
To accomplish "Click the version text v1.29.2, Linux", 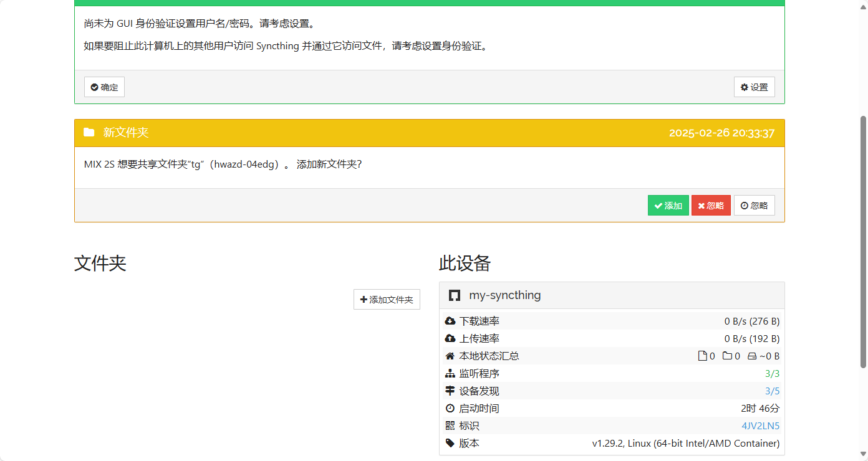I will (x=686, y=444).
